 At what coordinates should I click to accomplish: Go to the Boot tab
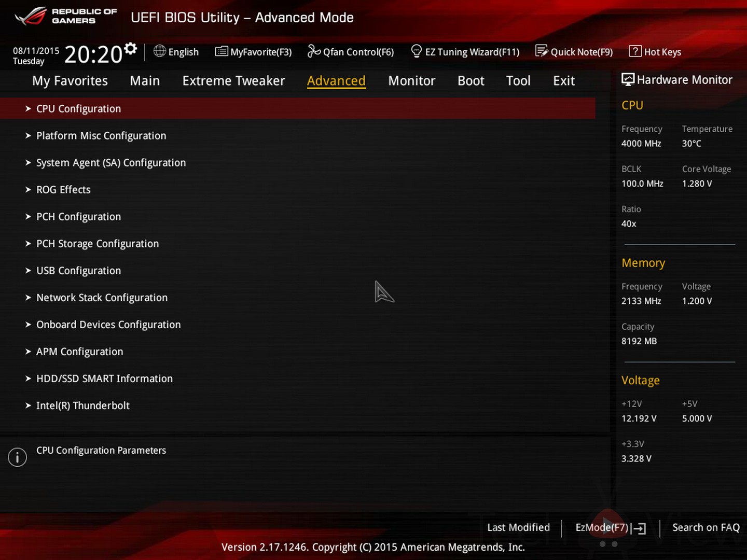pos(471,81)
